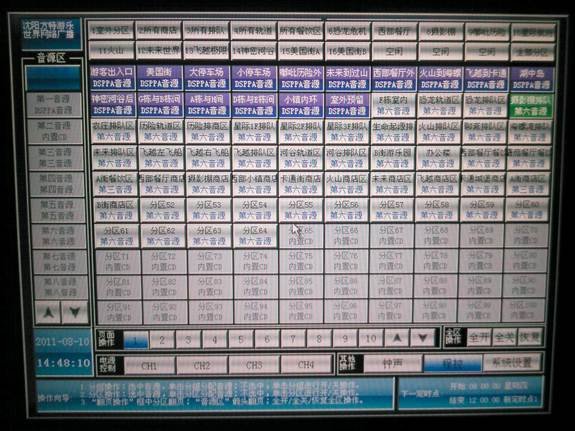The image size is (575, 431).
Task: Toggle CH4 power control
Action: pyautogui.click(x=306, y=364)
